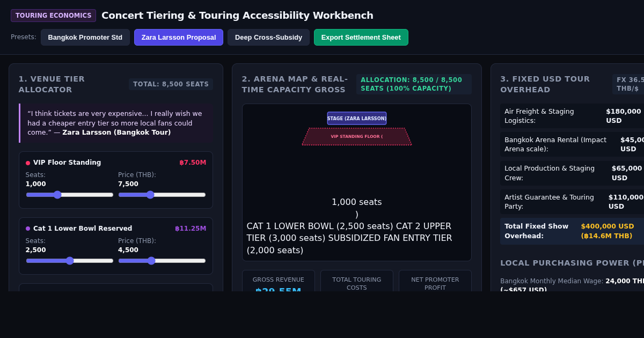Choose the Deep Cross-Subsidy preset

click(268, 38)
